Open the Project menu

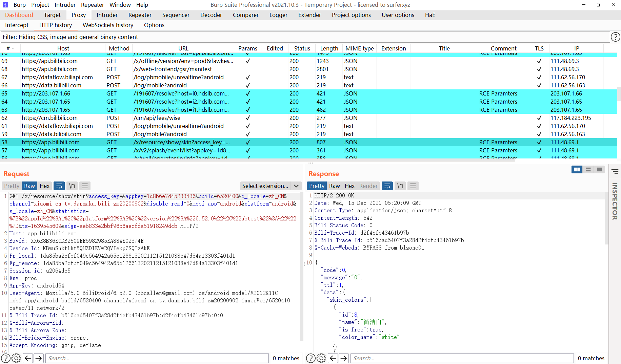(40, 5)
